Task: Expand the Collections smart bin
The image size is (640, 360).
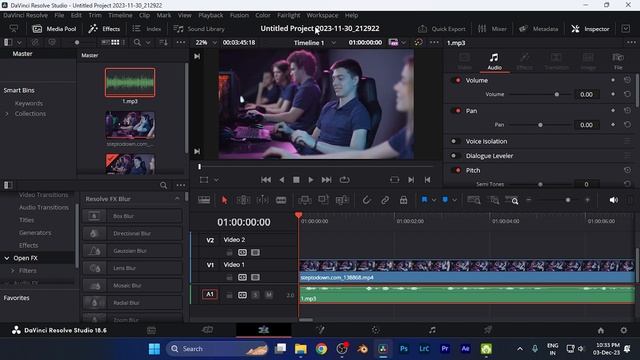Action: (7, 114)
